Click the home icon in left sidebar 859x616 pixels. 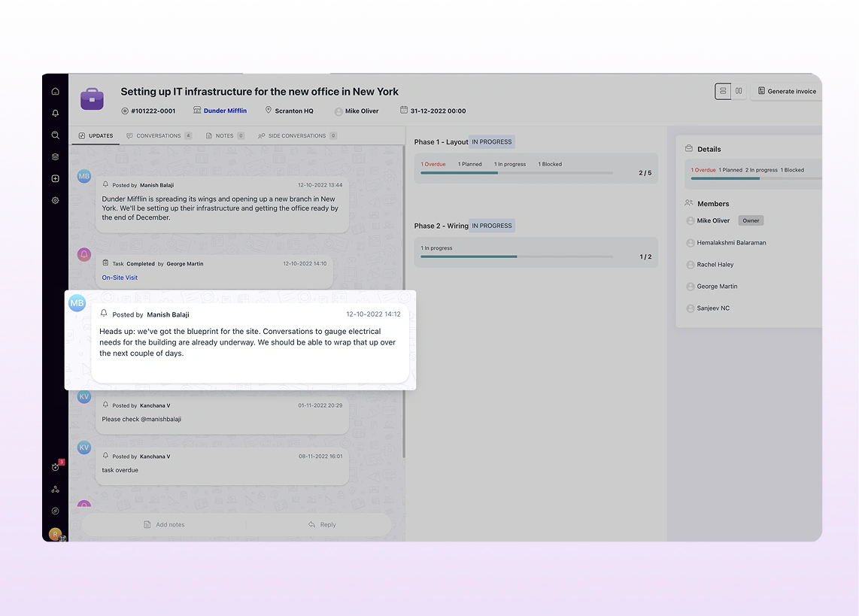(55, 92)
